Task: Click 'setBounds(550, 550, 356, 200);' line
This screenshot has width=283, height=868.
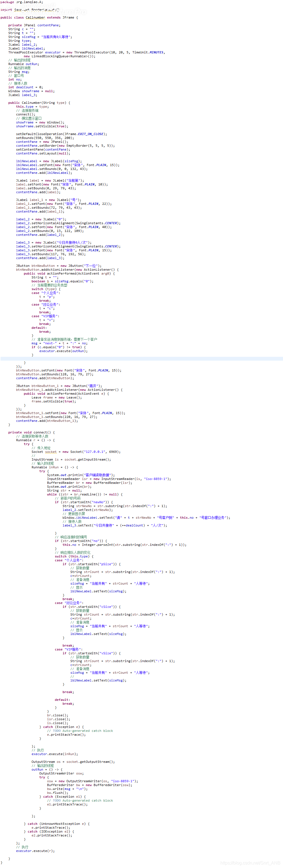Action: pos(45,138)
